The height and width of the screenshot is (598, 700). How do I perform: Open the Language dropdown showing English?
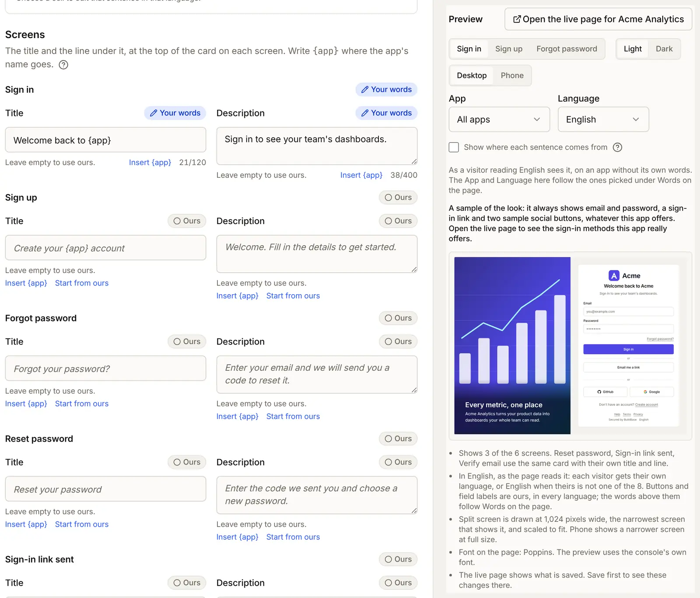[603, 120]
